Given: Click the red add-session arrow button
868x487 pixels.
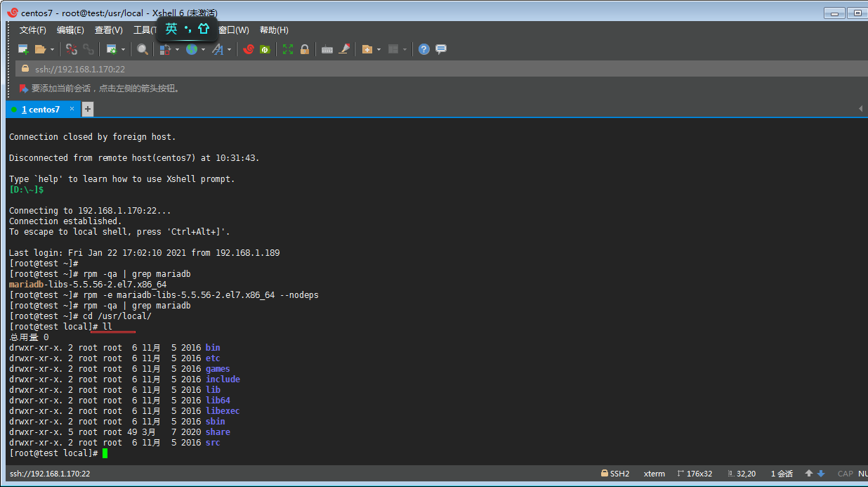Looking at the screenshot, I should point(24,89).
